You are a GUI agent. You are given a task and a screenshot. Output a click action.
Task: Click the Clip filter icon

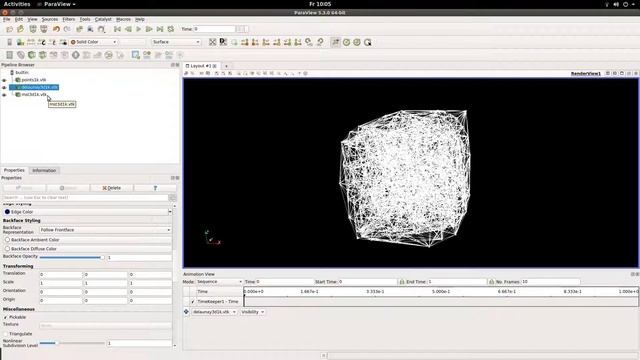31,55
